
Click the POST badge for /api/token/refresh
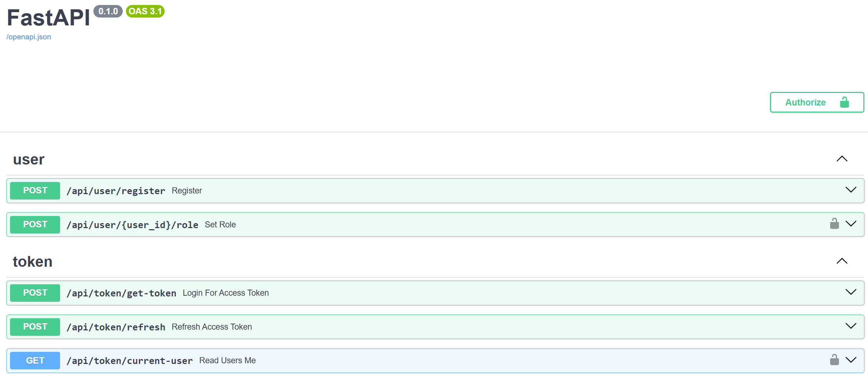click(35, 327)
